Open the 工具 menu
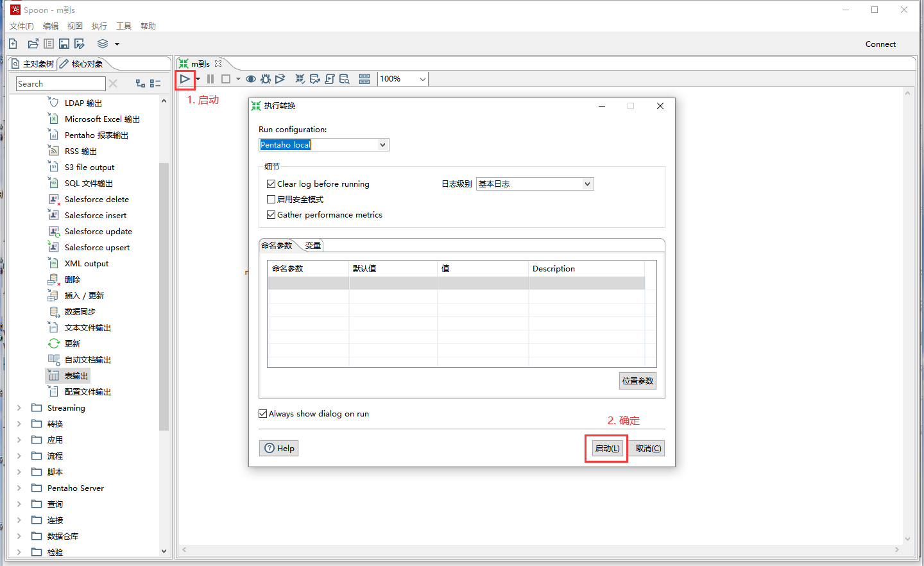 tap(124, 26)
